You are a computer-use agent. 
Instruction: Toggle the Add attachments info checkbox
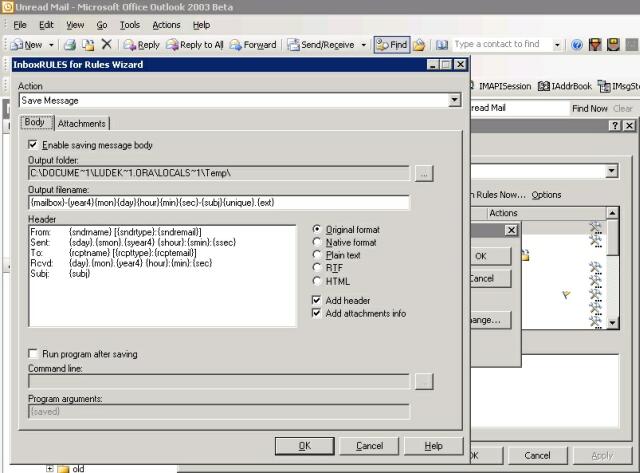(318, 313)
